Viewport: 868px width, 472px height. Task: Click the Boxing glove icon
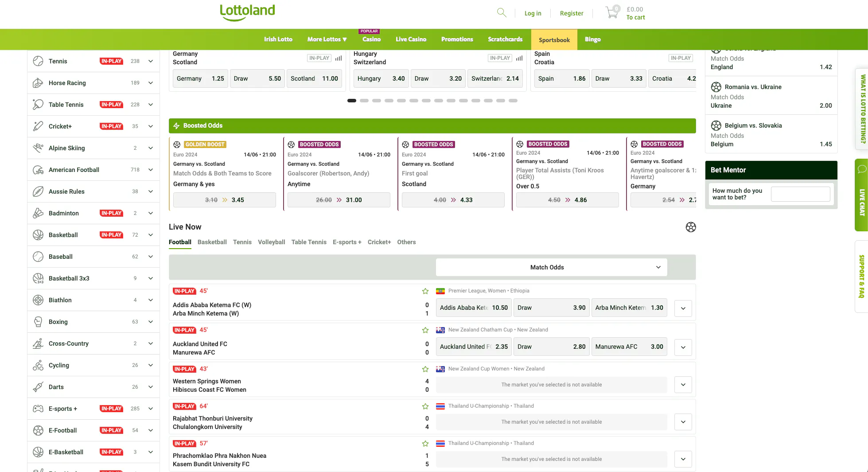[x=38, y=322]
